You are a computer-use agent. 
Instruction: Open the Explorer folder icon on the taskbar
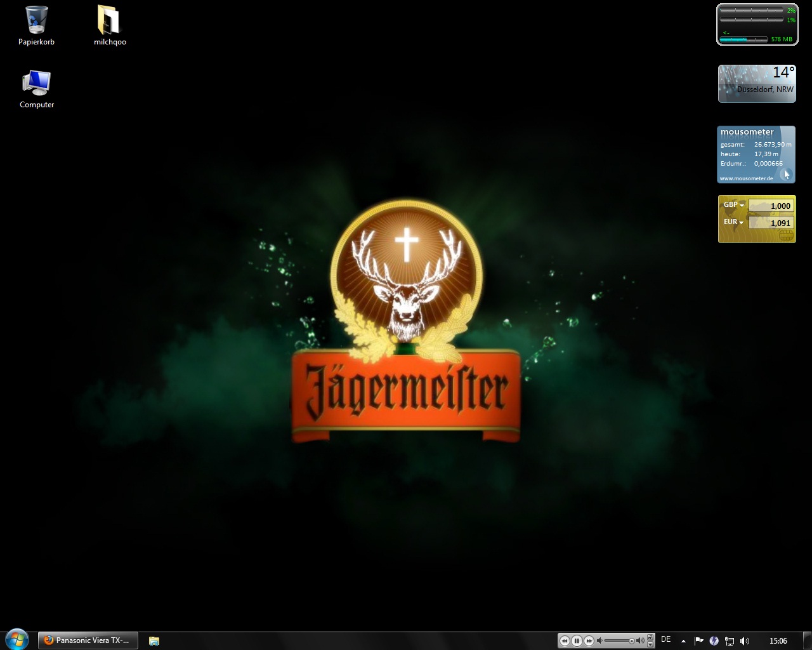tap(154, 640)
